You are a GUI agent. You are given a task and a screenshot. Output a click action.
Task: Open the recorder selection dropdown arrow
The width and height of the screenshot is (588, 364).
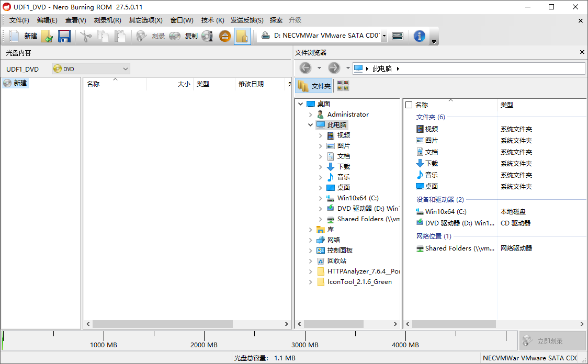click(x=384, y=36)
